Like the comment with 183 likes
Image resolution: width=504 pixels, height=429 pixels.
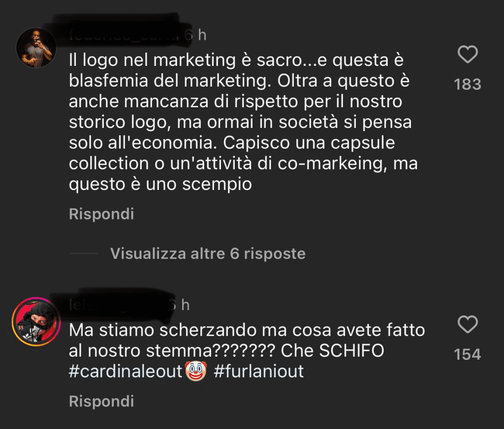tap(468, 54)
